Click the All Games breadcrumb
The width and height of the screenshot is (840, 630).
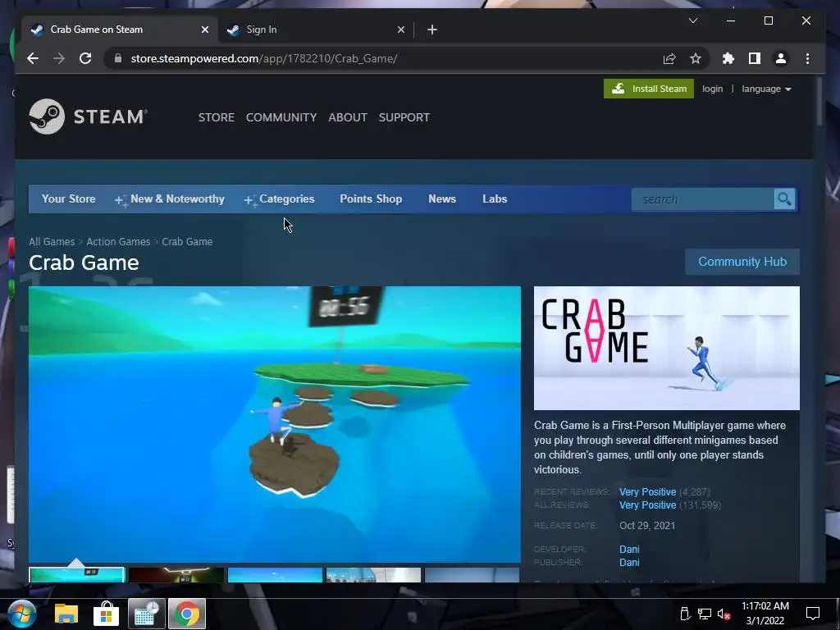click(x=52, y=242)
